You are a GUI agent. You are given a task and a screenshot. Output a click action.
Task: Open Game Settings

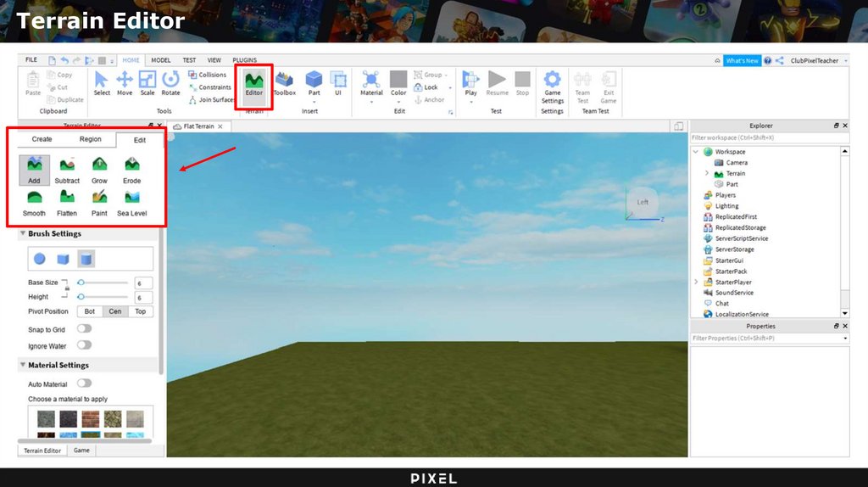pos(553,87)
